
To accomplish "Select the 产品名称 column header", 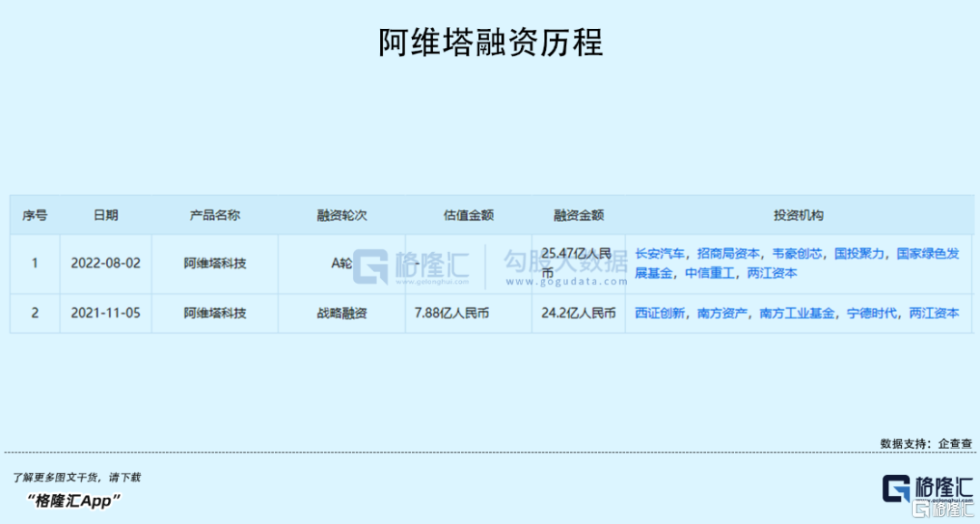I will [215, 216].
